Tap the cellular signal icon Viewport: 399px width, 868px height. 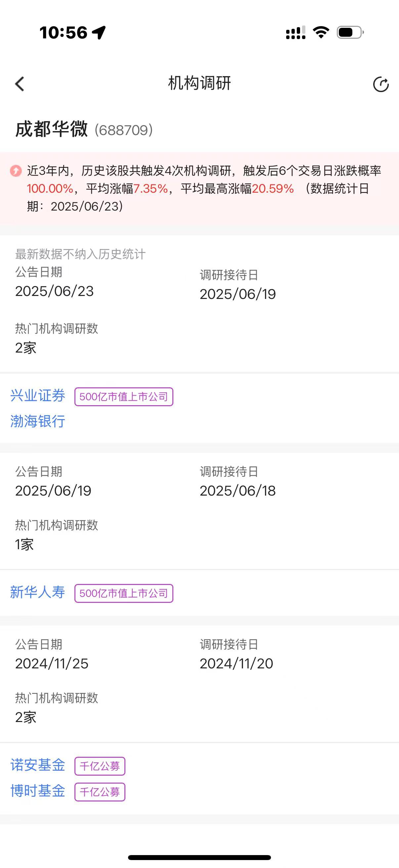[296, 32]
